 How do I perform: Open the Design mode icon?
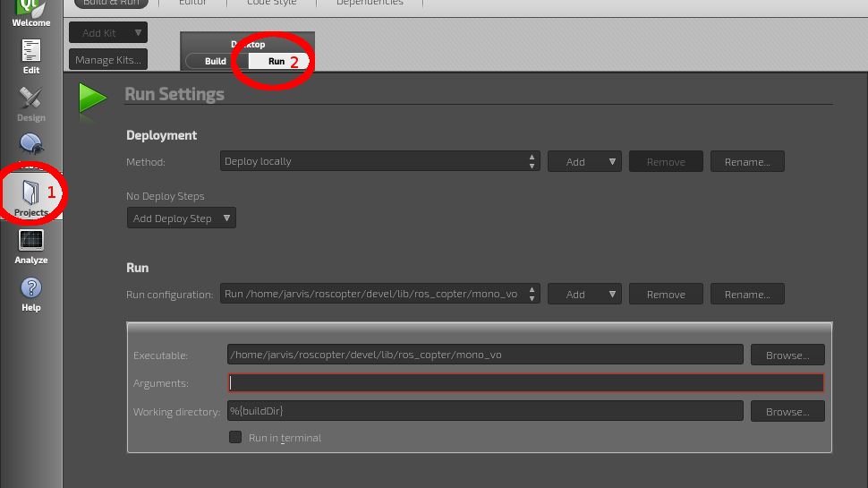pyautogui.click(x=31, y=103)
